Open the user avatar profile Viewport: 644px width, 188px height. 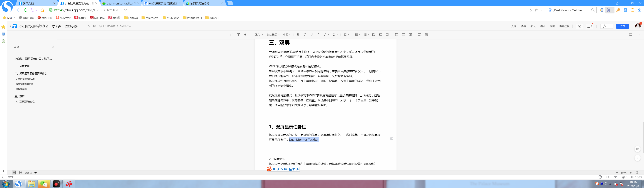638,26
